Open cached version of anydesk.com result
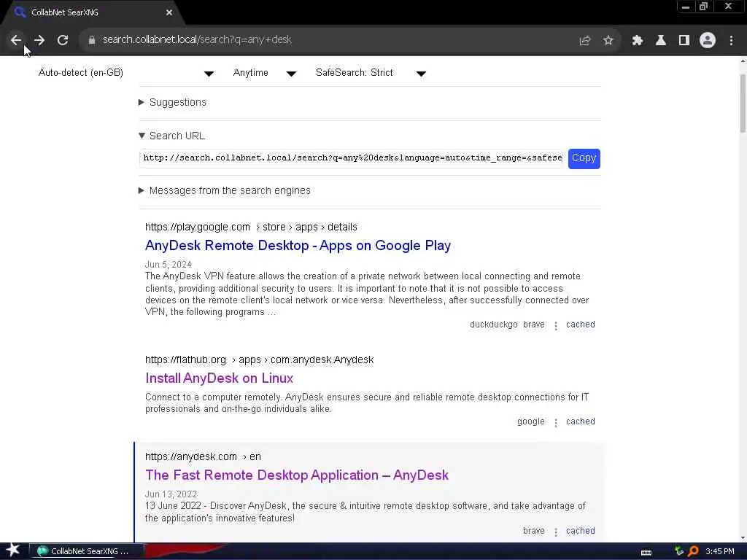The width and height of the screenshot is (747, 560). (x=580, y=531)
